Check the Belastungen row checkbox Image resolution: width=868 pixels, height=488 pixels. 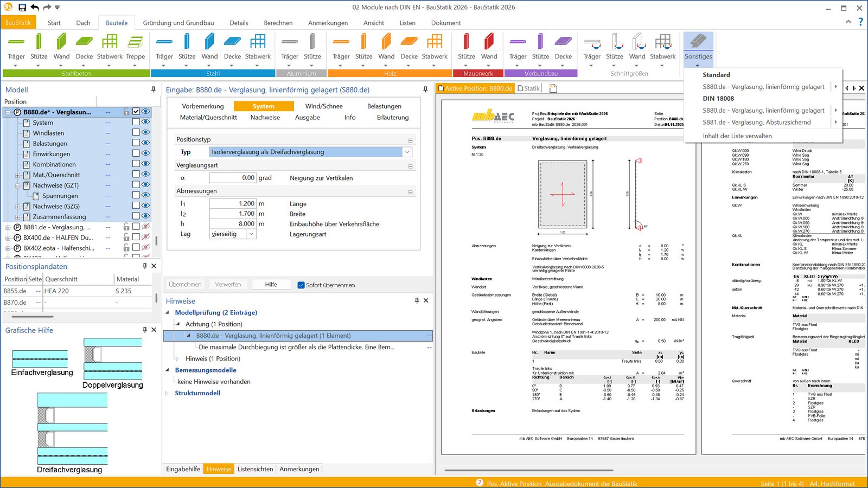pyautogui.click(x=136, y=143)
